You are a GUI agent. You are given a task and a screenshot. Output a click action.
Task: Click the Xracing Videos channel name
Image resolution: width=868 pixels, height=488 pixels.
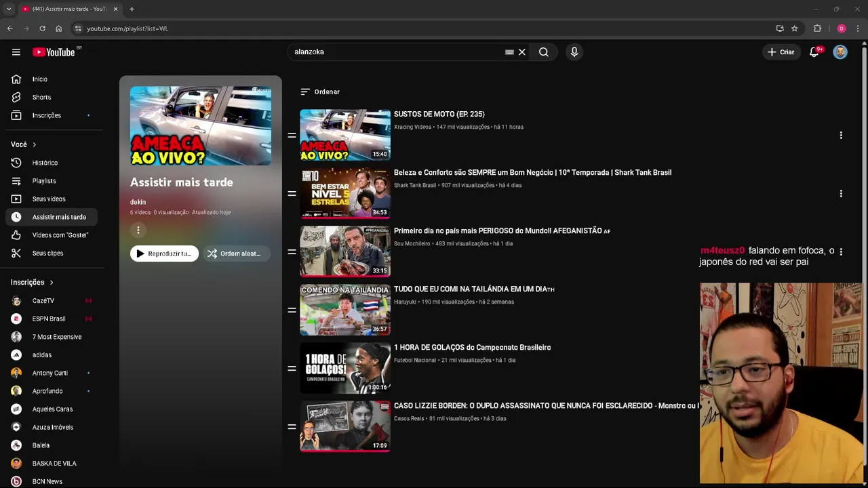click(x=412, y=127)
